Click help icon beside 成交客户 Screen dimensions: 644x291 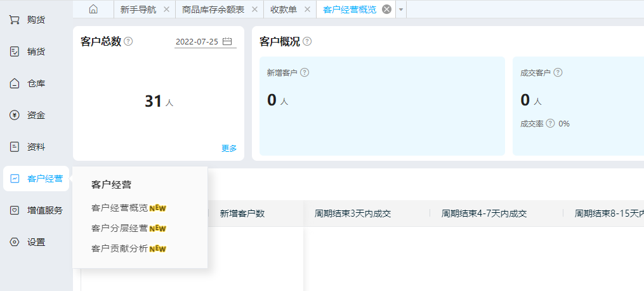(x=558, y=72)
